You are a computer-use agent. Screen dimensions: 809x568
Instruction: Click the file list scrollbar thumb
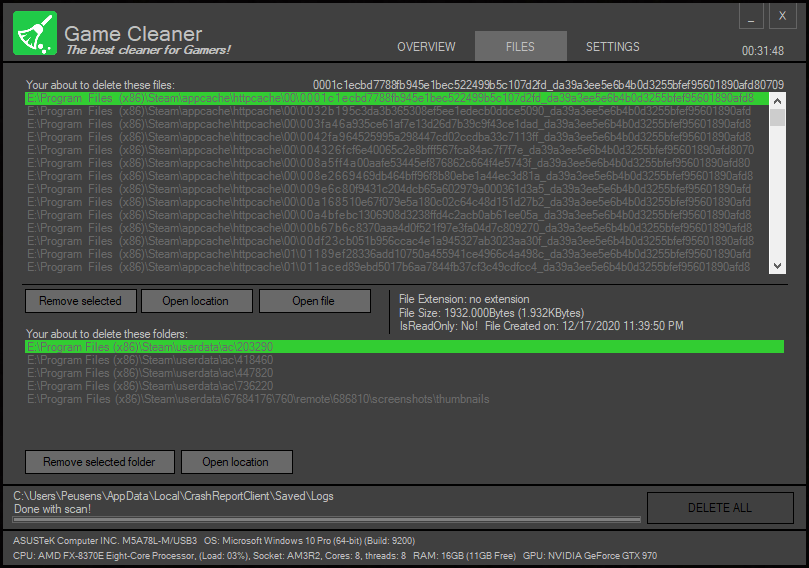pyautogui.click(x=777, y=117)
